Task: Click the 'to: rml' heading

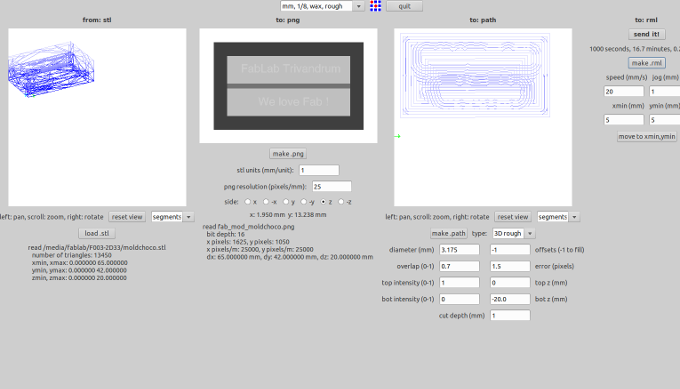Action: point(646,20)
